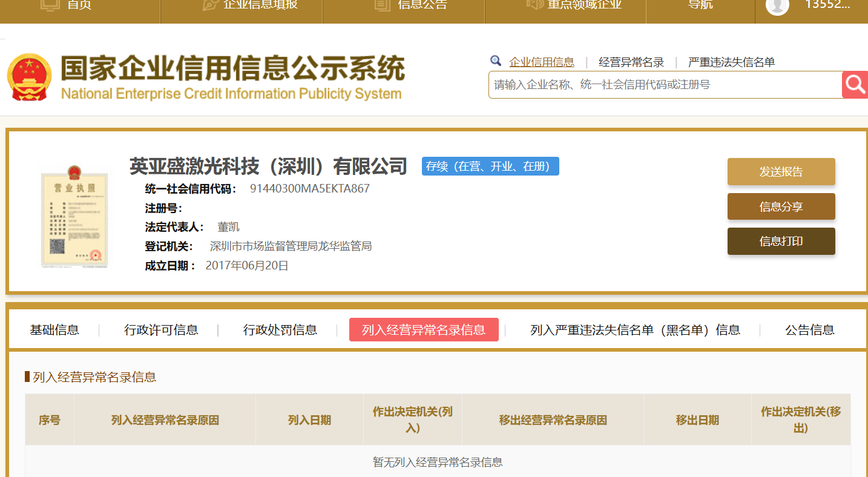
Task: Click the company name 英亚盛激光科技（深圳）有限公司
Action: tap(268, 166)
